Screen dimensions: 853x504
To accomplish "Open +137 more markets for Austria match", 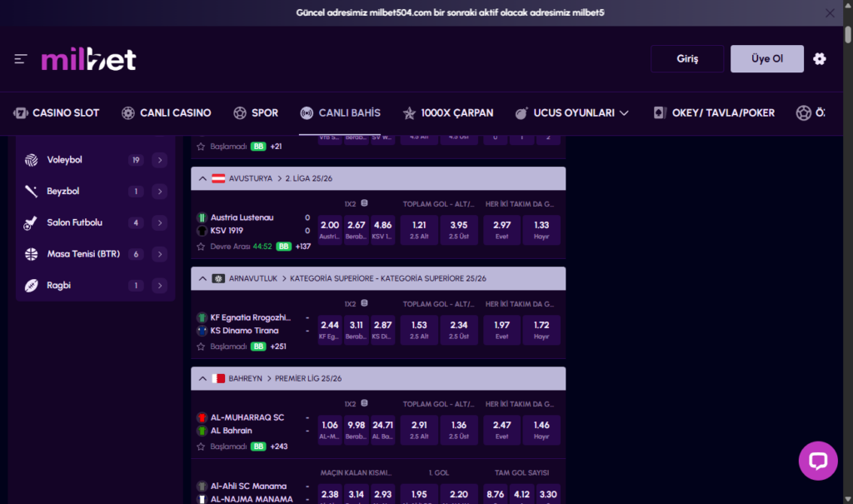I will click(x=303, y=247).
